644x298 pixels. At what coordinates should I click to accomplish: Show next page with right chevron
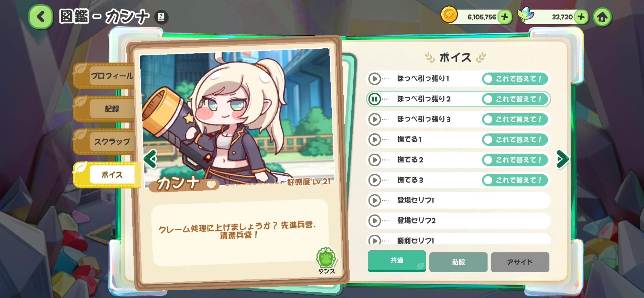(x=562, y=159)
